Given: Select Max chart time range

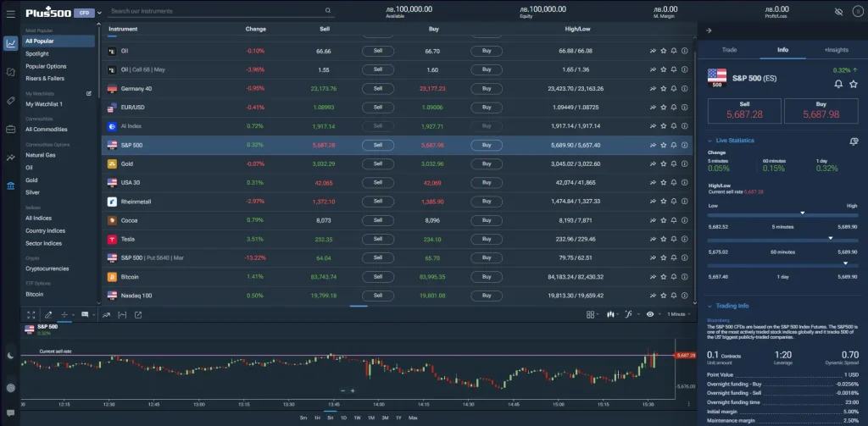Looking at the screenshot, I should click(x=413, y=418).
